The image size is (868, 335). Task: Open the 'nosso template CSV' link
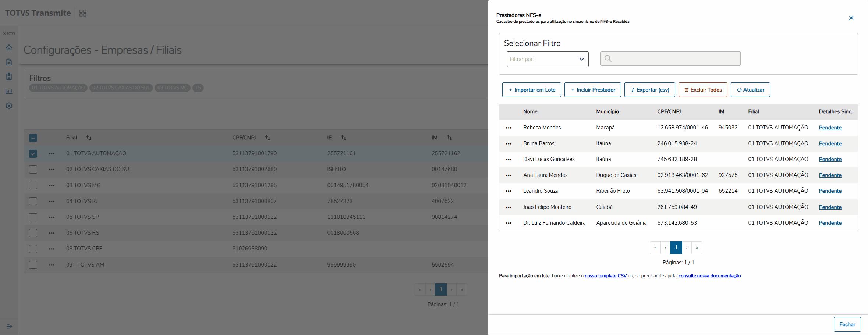pyautogui.click(x=605, y=276)
